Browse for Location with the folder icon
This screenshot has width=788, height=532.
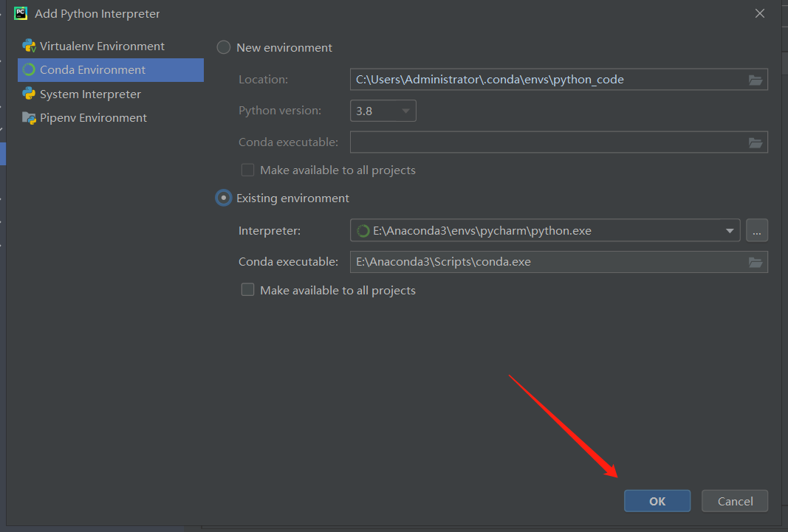pos(756,80)
